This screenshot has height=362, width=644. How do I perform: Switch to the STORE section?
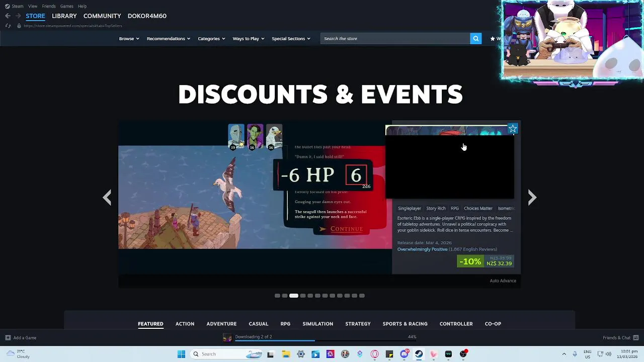(35, 16)
